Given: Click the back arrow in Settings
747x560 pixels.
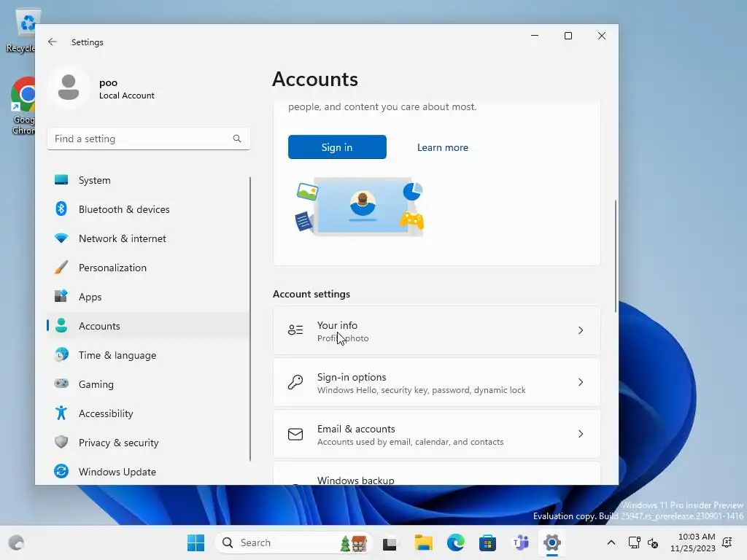Looking at the screenshot, I should pyautogui.click(x=53, y=42).
